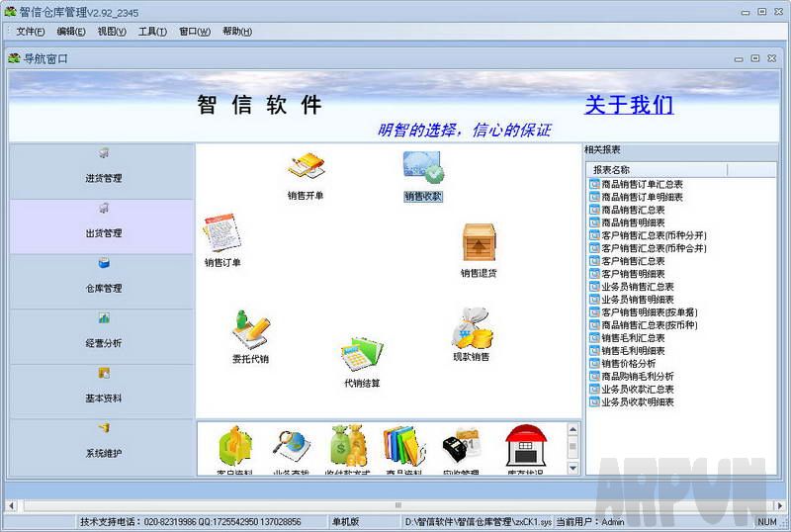Open report 客户销售明细表(按单据)
Image resolution: width=791 pixels, height=532 pixels.
click(x=644, y=312)
